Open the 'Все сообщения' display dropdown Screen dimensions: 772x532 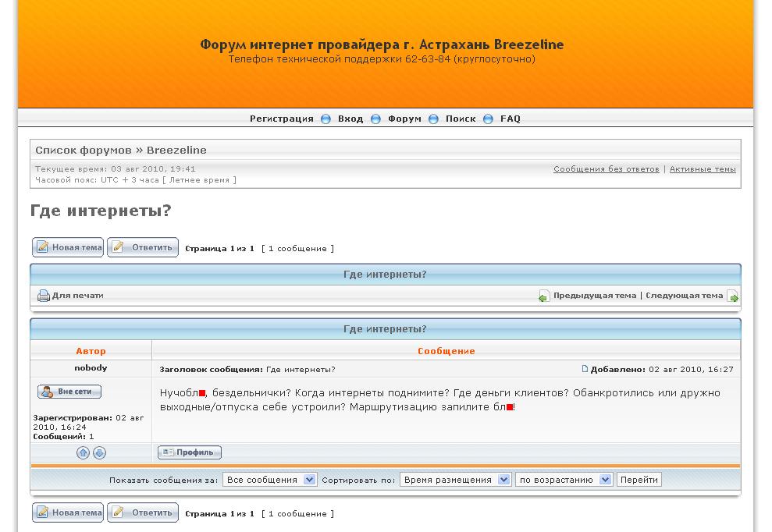pos(269,479)
